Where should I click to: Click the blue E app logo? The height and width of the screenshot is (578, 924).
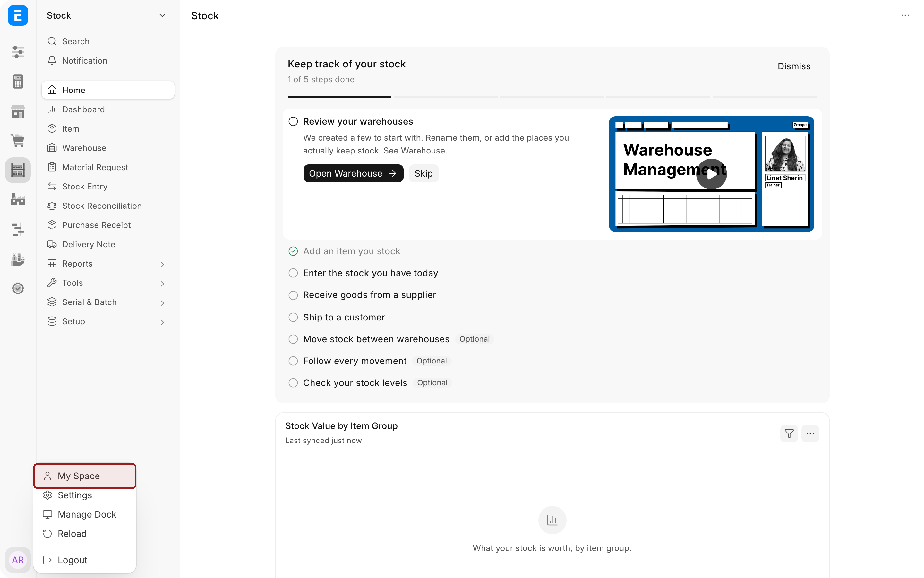tap(18, 15)
